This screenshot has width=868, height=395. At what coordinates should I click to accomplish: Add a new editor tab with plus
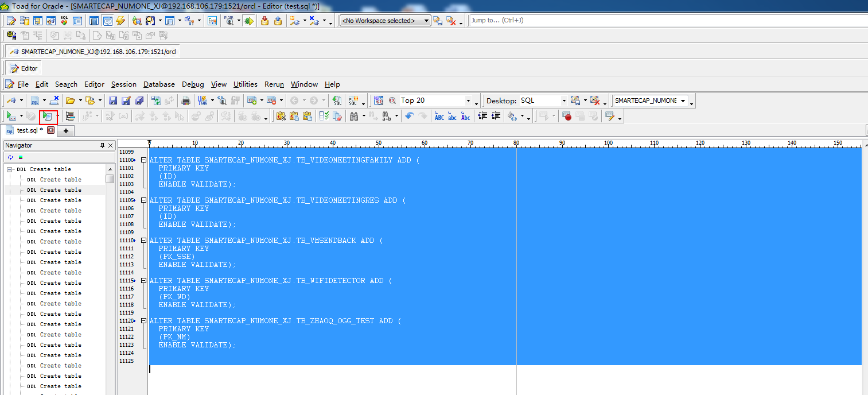tap(65, 131)
